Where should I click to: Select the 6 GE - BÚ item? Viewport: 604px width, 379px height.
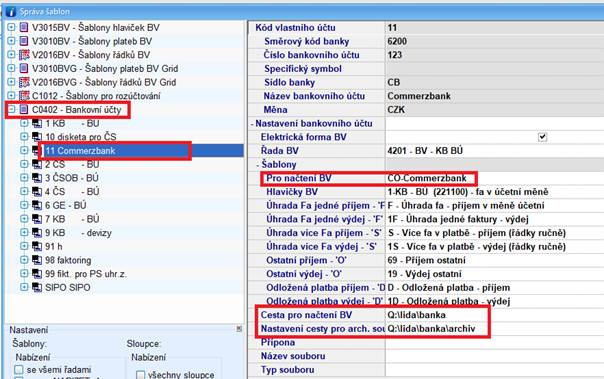tap(65, 205)
